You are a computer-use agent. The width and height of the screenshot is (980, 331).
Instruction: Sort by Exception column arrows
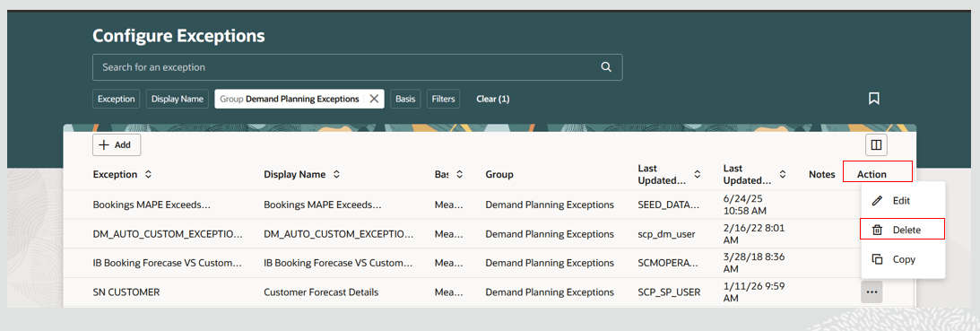tap(148, 175)
